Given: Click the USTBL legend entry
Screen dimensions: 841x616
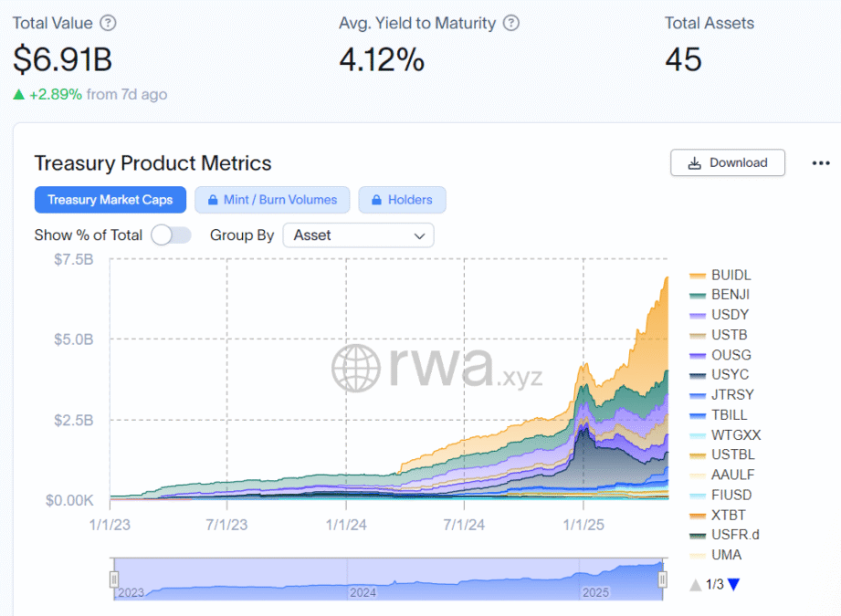Looking at the screenshot, I should point(722,454).
